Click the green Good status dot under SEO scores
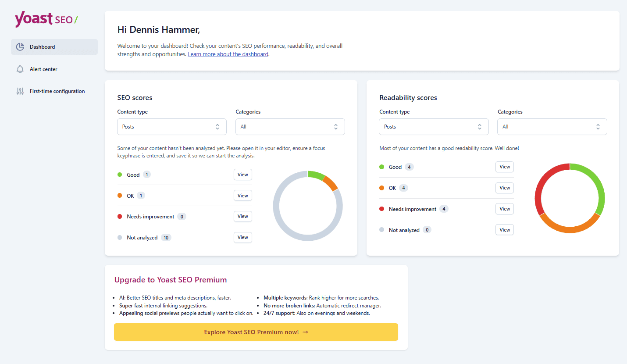The image size is (627, 364). 119,174
